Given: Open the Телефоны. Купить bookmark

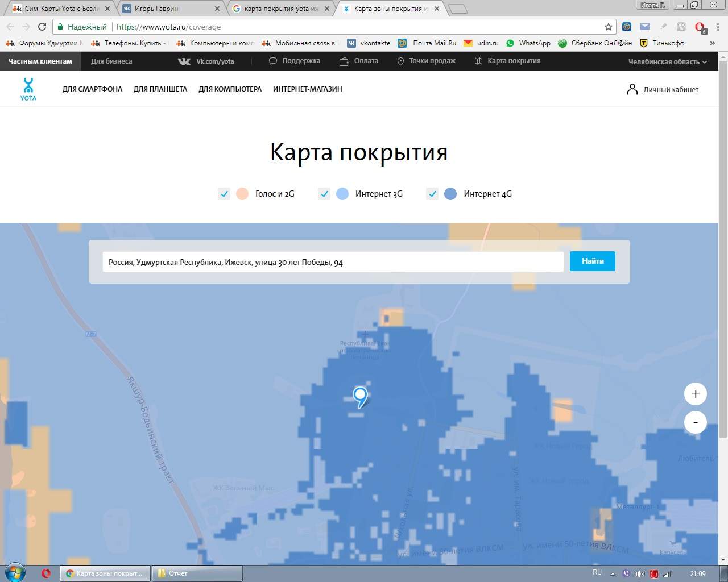Looking at the screenshot, I should (x=130, y=43).
